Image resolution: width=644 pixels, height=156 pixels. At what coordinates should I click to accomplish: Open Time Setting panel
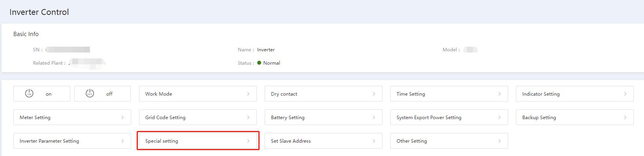tap(449, 94)
